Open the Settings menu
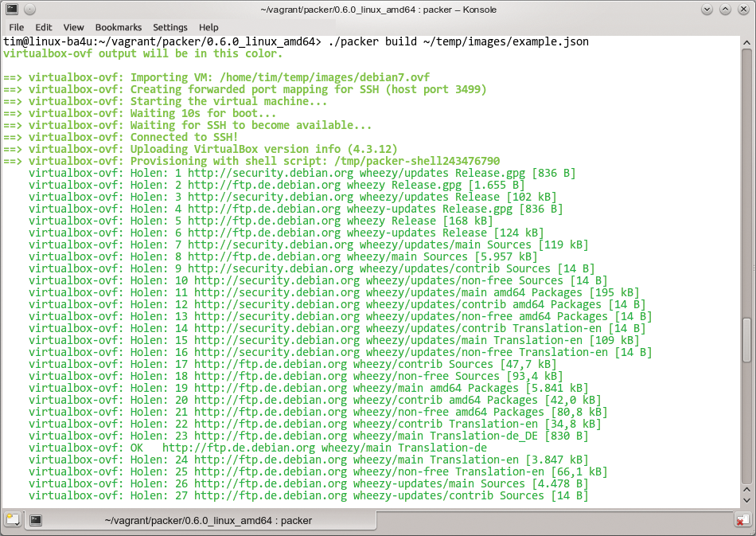The height and width of the screenshot is (536, 756). 170,27
